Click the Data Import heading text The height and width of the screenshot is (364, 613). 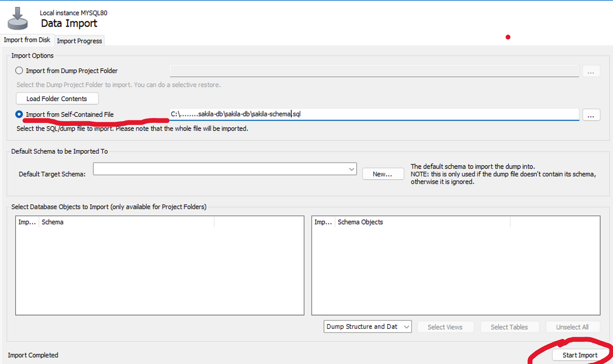click(69, 23)
